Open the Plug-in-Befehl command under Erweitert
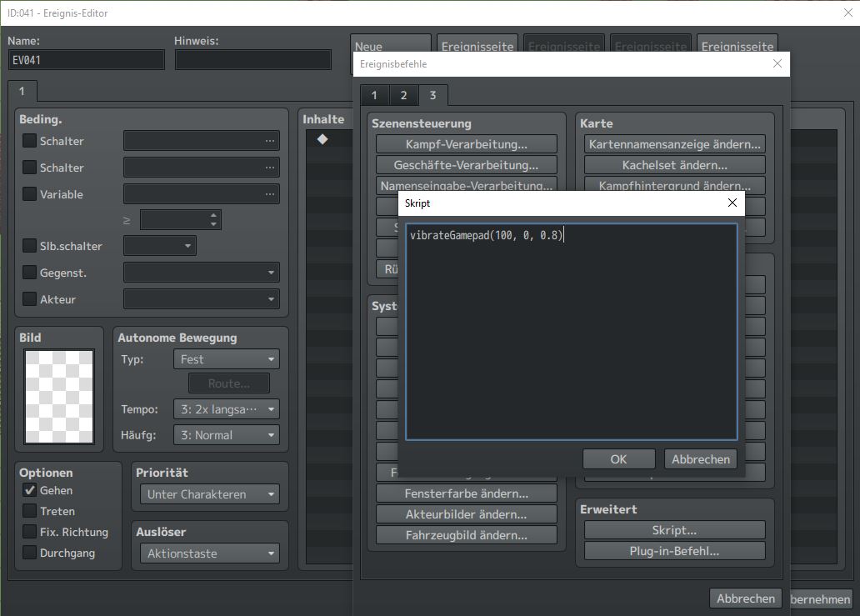 [x=673, y=550]
